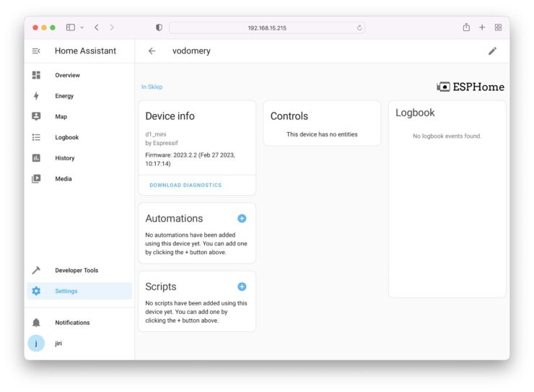534x392 pixels.
Task: Click the Notifications bell icon
Action: 36,323
